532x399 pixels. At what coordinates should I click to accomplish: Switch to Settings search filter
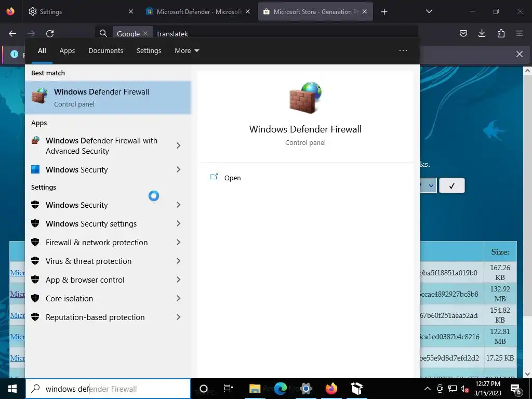pyautogui.click(x=149, y=50)
